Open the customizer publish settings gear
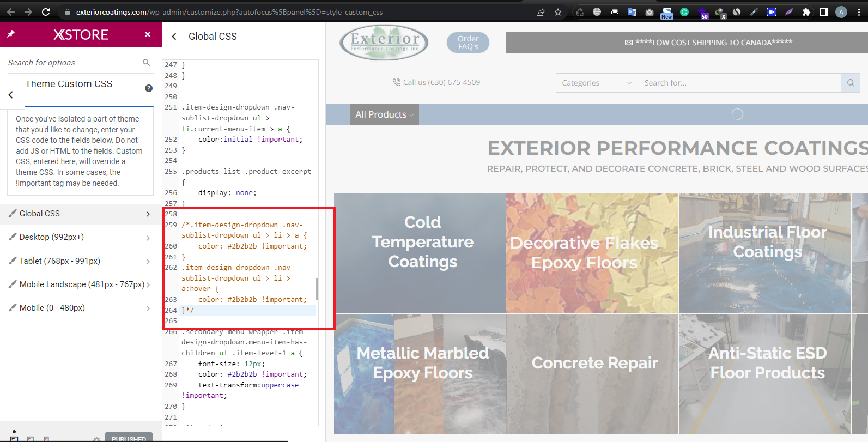868x442 pixels. (x=96, y=439)
